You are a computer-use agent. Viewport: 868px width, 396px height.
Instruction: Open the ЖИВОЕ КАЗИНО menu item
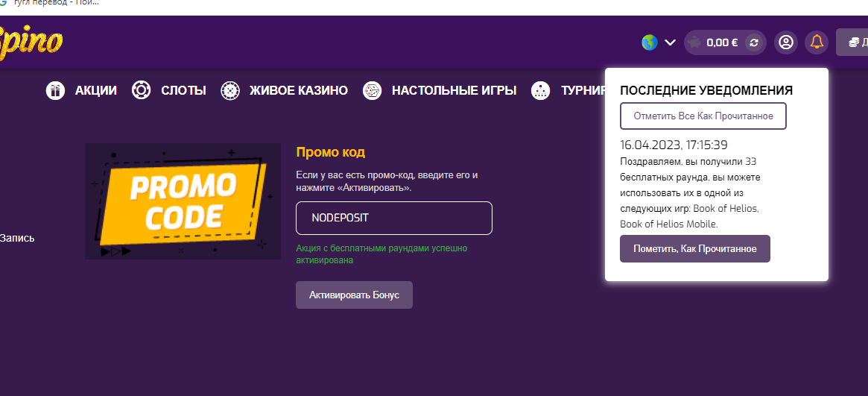[298, 90]
